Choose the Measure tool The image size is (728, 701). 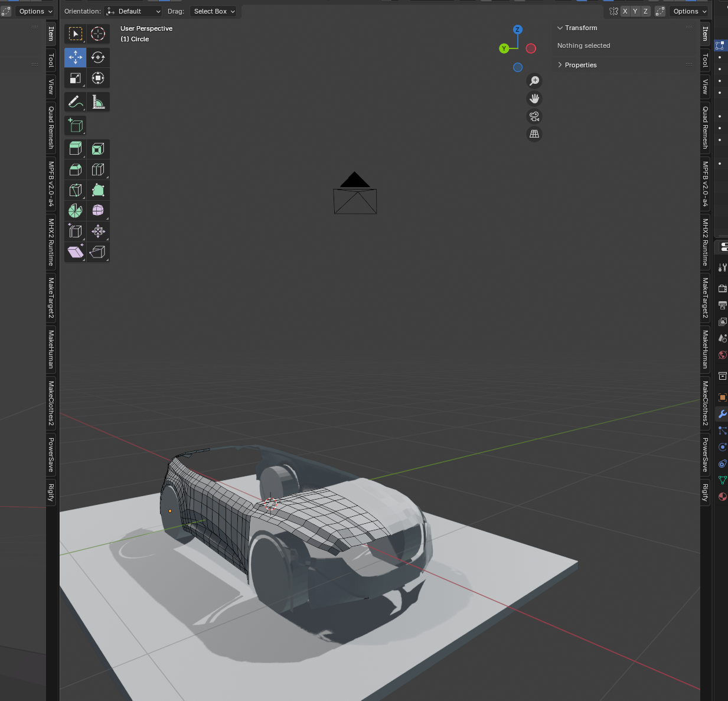[x=98, y=102]
